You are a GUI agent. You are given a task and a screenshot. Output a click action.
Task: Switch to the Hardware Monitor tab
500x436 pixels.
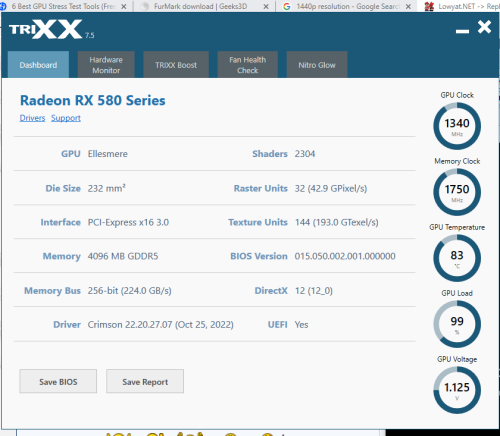point(106,65)
